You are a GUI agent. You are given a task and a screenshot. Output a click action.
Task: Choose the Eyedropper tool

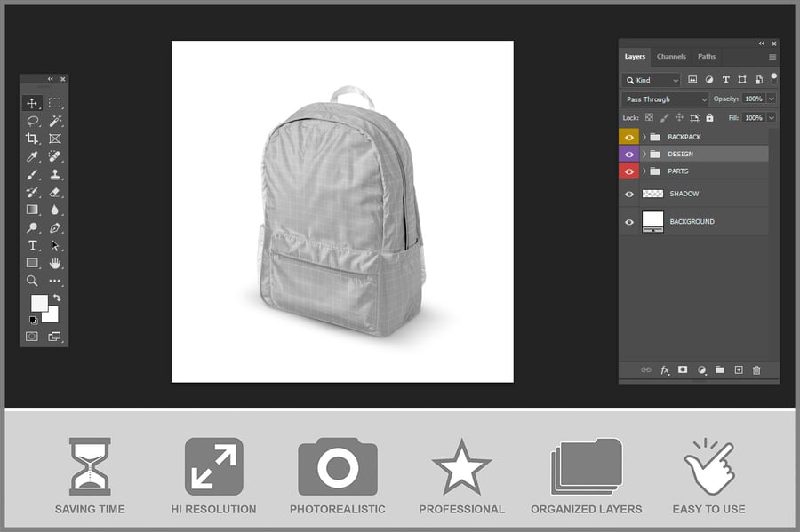[x=32, y=156]
